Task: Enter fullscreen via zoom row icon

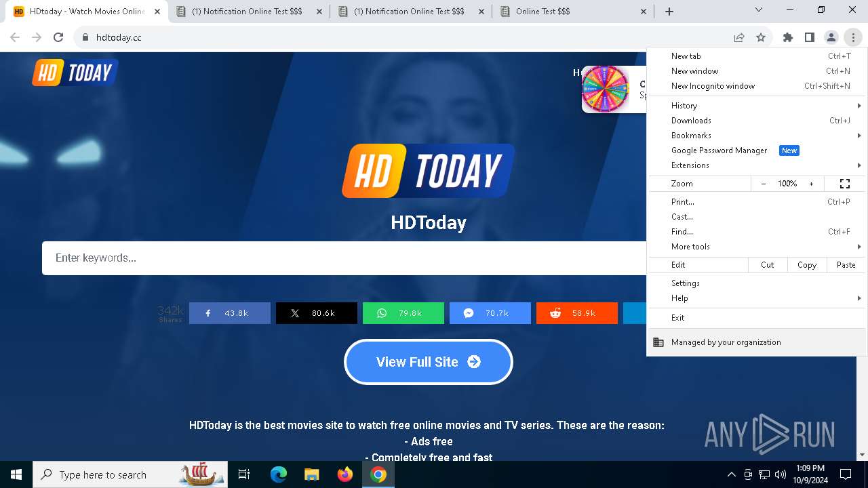Action: tap(845, 184)
